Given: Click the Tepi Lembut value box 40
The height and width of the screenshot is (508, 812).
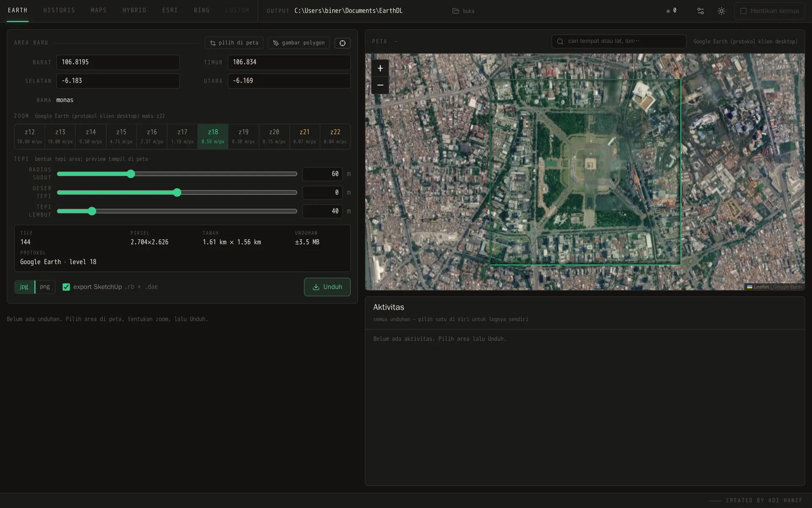Looking at the screenshot, I should [322, 211].
